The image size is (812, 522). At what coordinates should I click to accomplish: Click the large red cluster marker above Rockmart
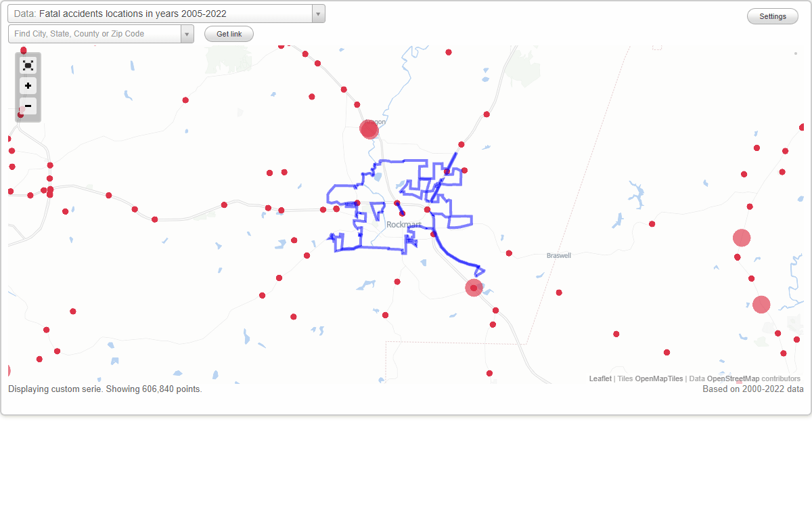pos(369,129)
